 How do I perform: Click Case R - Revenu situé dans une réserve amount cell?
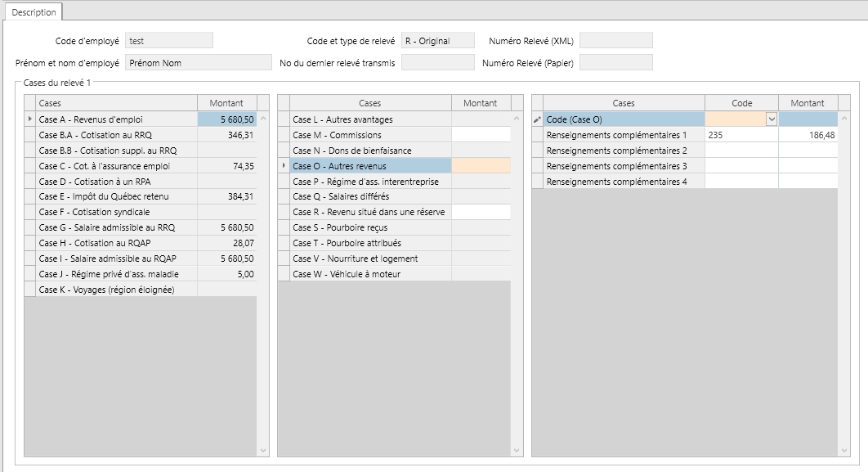coord(481,212)
